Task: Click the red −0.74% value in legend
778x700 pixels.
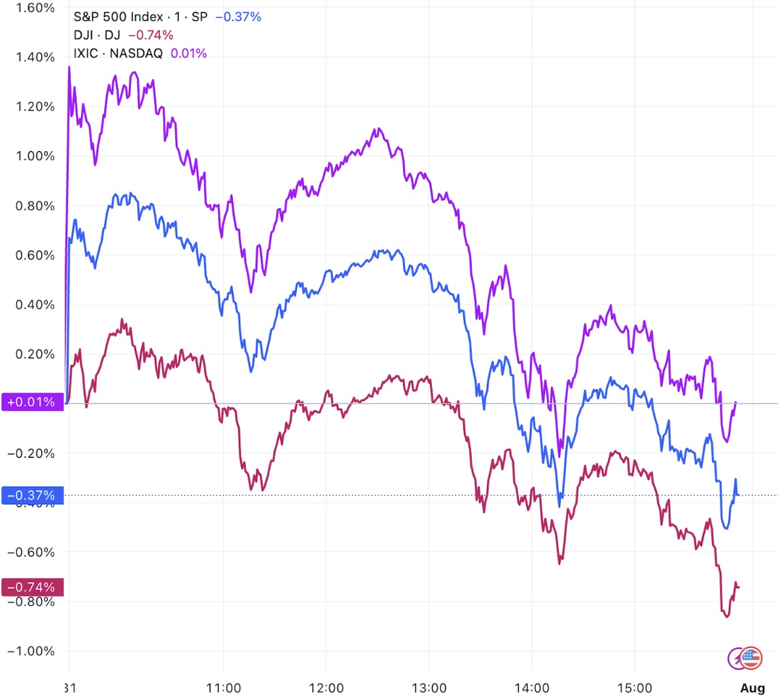Action: tap(151, 35)
